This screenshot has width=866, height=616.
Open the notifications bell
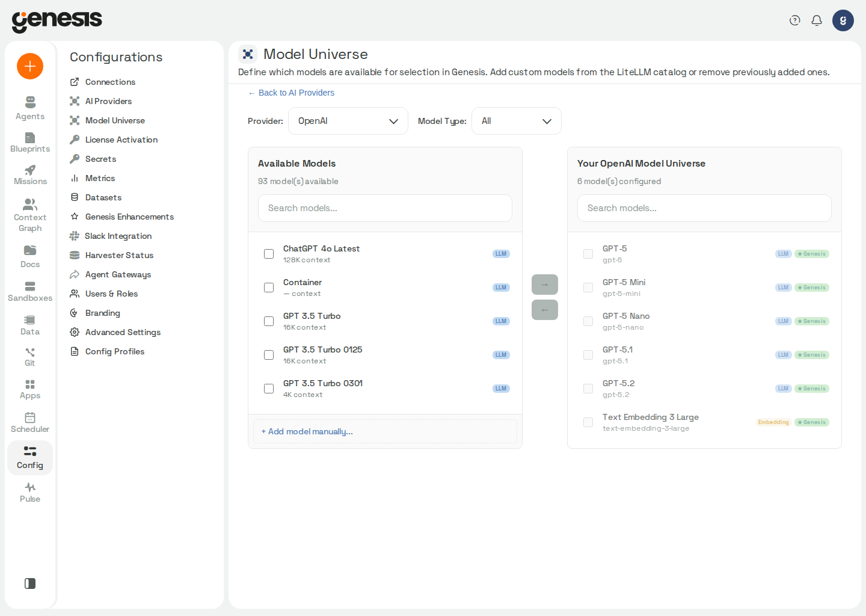(817, 20)
